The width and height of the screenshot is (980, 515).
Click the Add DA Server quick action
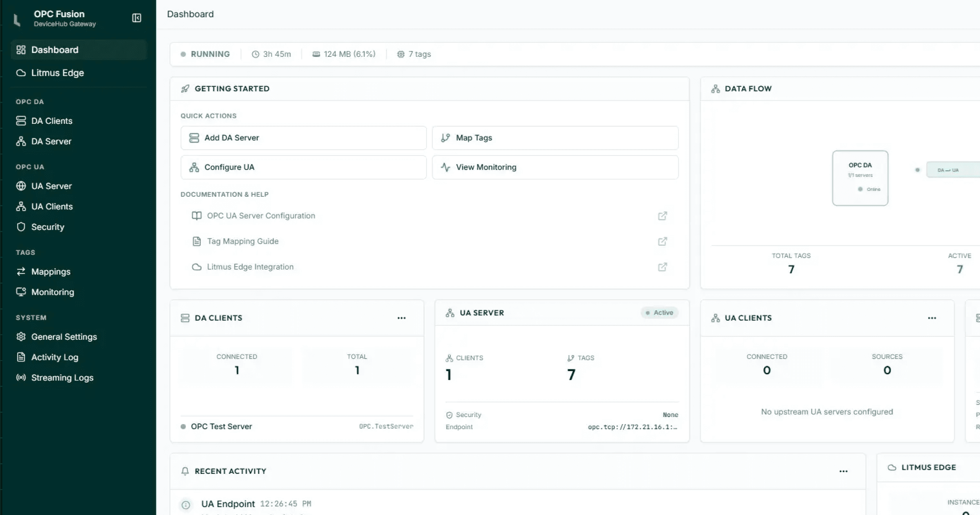(x=303, y=138)
